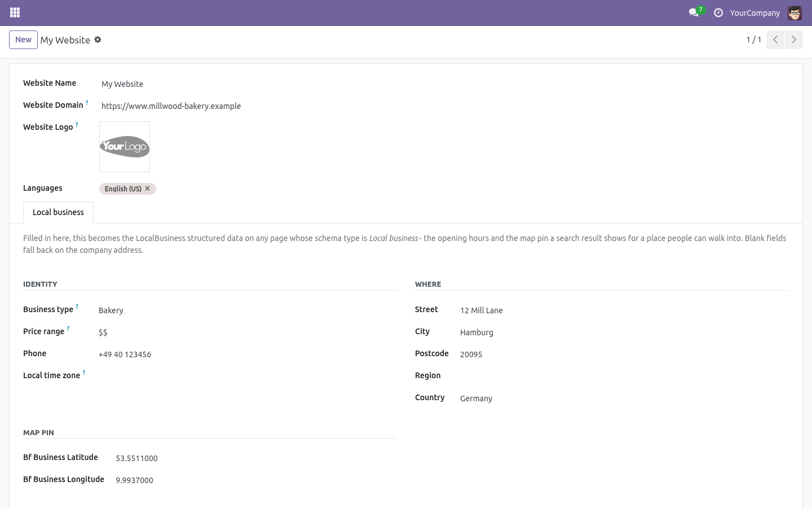Open the Local time zone dropdown
This screenshot has height=508, width=812.
pos(246,376)
